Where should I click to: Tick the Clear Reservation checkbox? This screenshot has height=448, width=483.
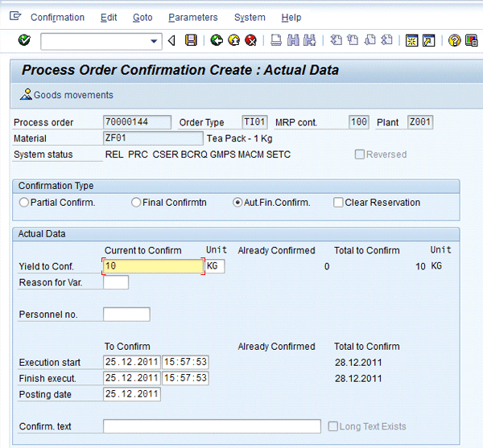(x=338, y=203)
